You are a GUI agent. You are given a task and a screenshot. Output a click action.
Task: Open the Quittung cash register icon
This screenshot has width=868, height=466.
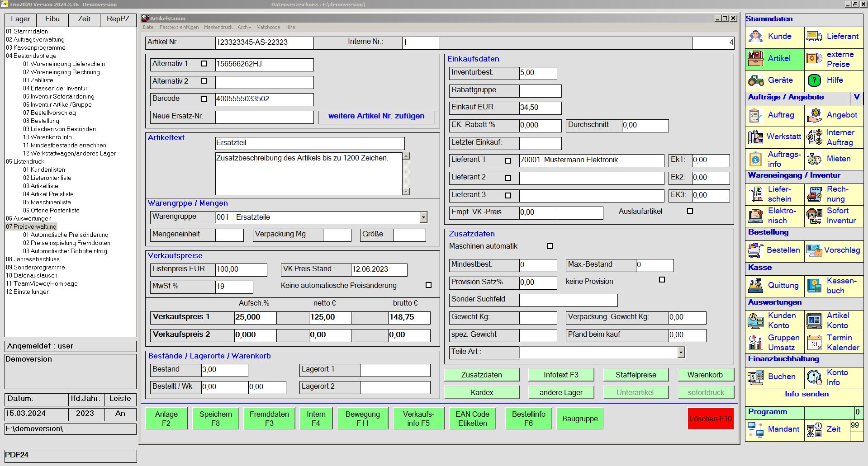[x=755, y=286]
